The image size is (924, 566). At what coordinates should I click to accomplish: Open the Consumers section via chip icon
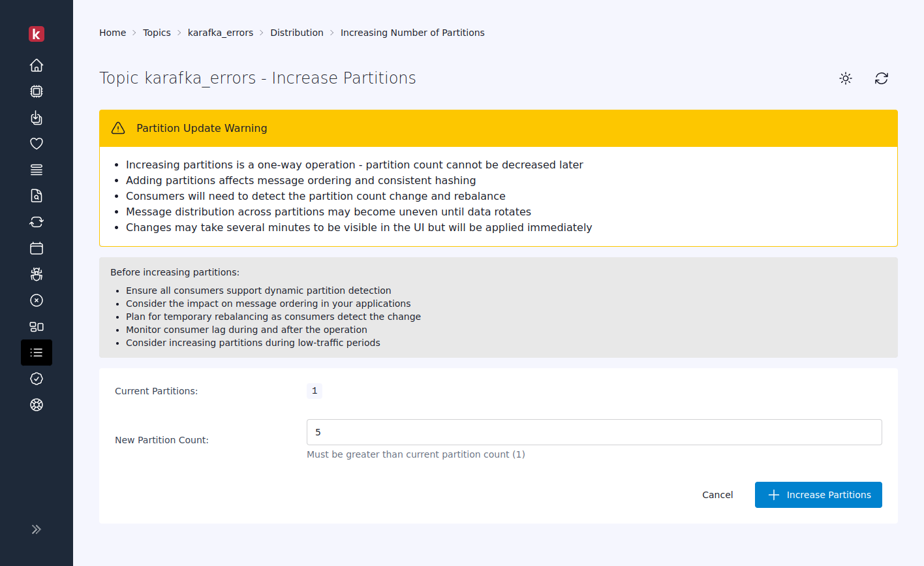pyautogui.click(x=37, y=91)
